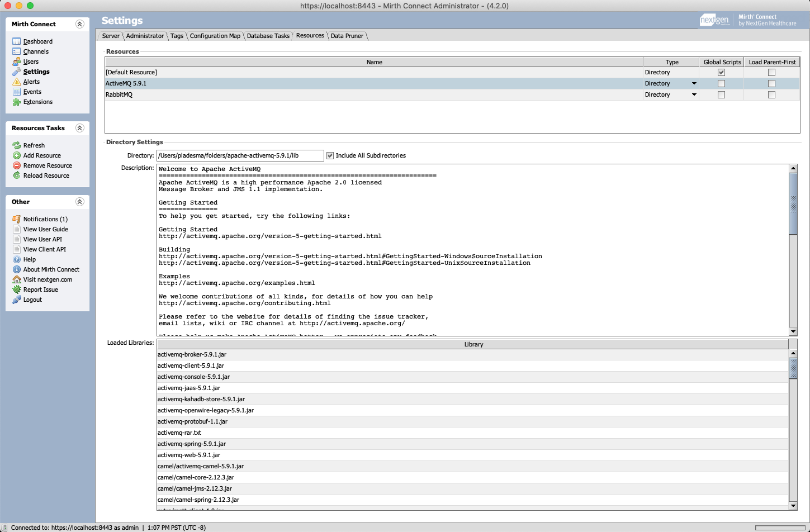Click the Users icon

17,61
